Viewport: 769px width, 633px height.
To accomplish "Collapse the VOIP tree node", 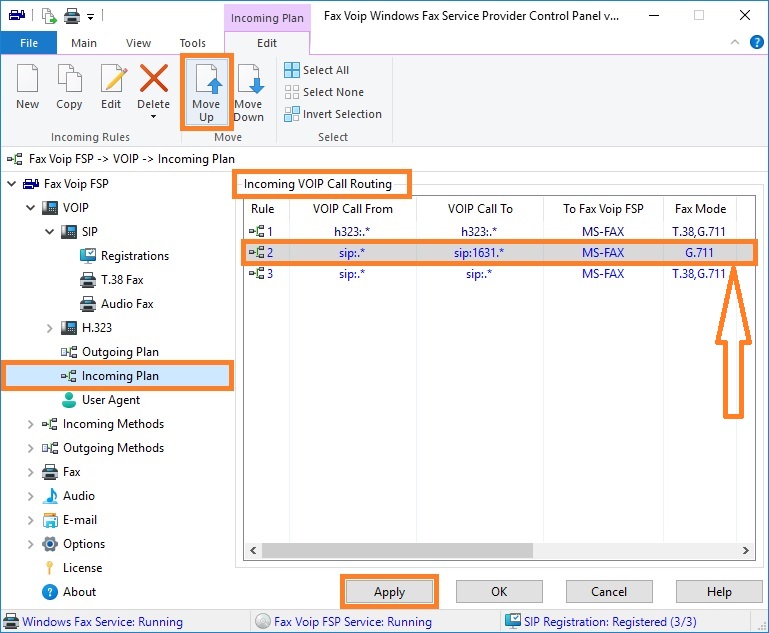I will pos(30,208).
